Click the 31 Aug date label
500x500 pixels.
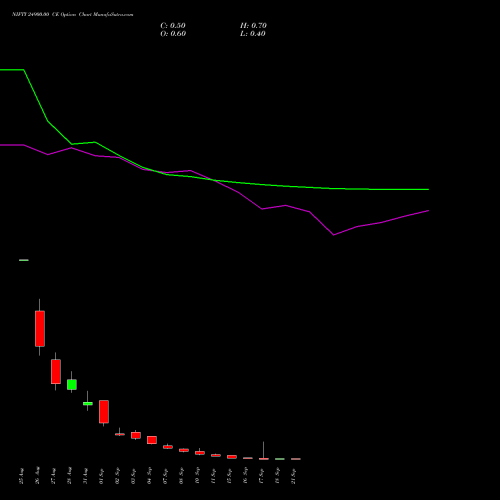click(86, 476)
